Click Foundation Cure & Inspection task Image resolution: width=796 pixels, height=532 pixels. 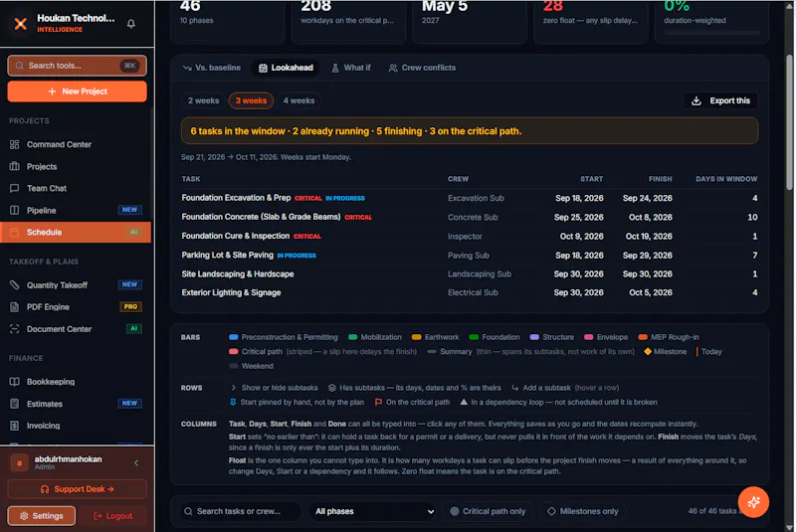click(236, 236)
